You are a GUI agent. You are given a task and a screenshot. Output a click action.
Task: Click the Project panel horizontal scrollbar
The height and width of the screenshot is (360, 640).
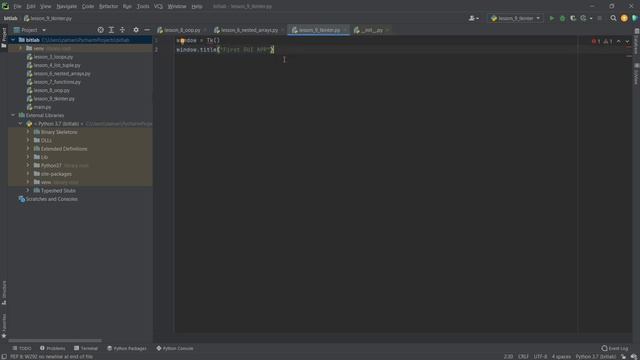pos(55,340)
